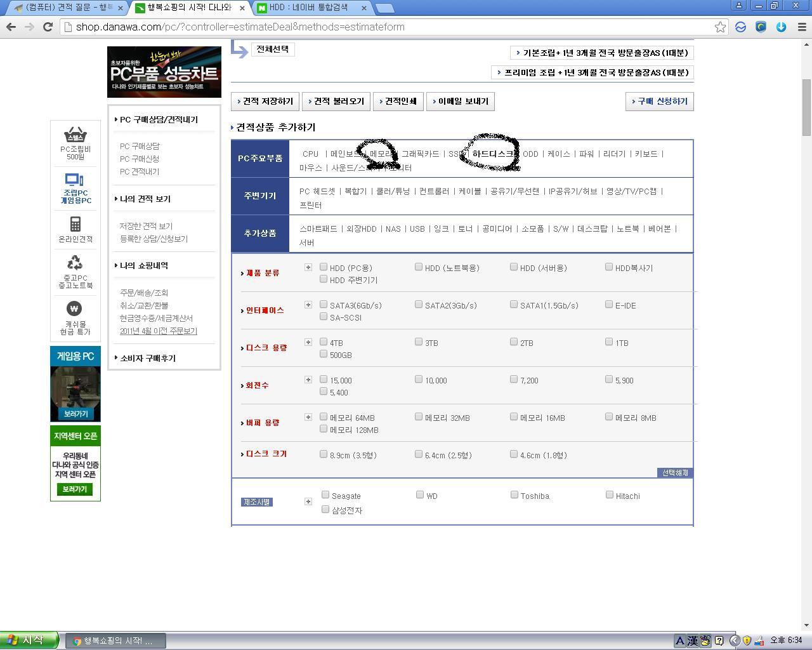Click the browser address bar
Screen dimensions: 812x650
click(x=393, y=27)
